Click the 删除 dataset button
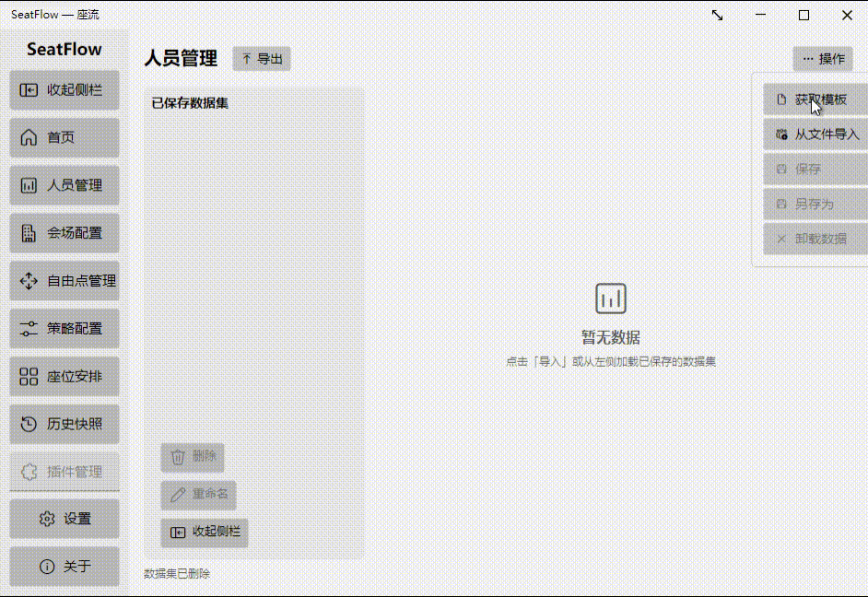This screenshot has height=597, width=868. [193, 457]
